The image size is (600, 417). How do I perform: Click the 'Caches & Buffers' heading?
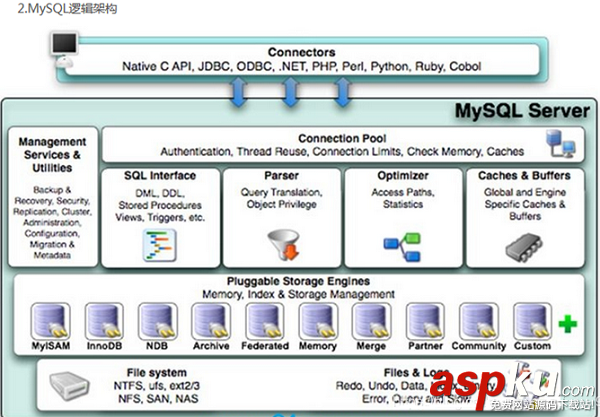(x=524, y=176)
